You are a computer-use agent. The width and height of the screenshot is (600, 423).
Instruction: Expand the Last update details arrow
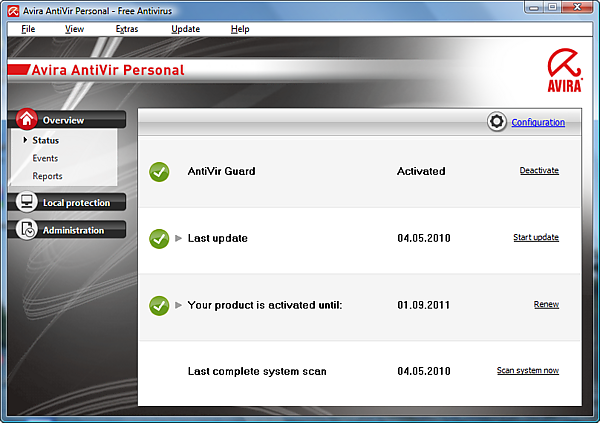(179, 238)
